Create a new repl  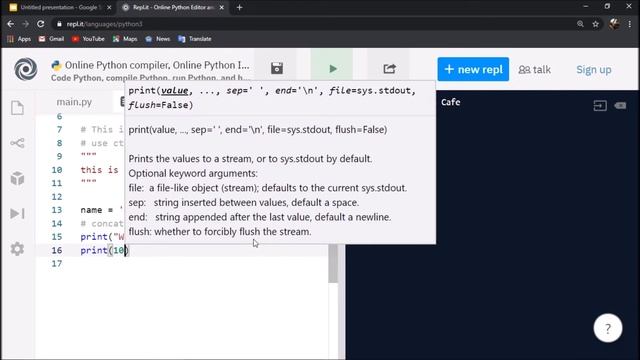473,69
